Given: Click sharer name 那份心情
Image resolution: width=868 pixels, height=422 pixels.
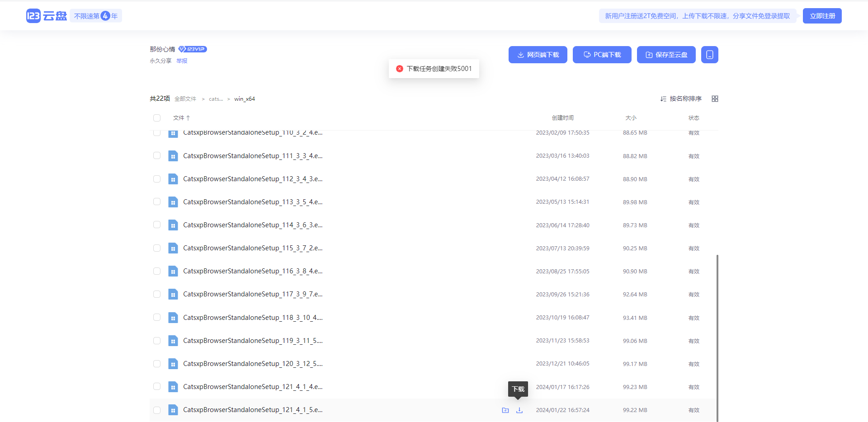Looking at the screenshot, I should [162, 49].
